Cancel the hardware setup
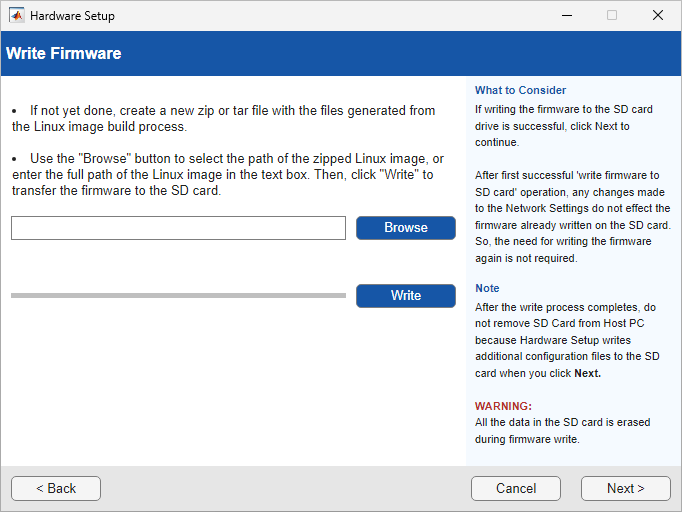682x512 pixels. [516, 488]
